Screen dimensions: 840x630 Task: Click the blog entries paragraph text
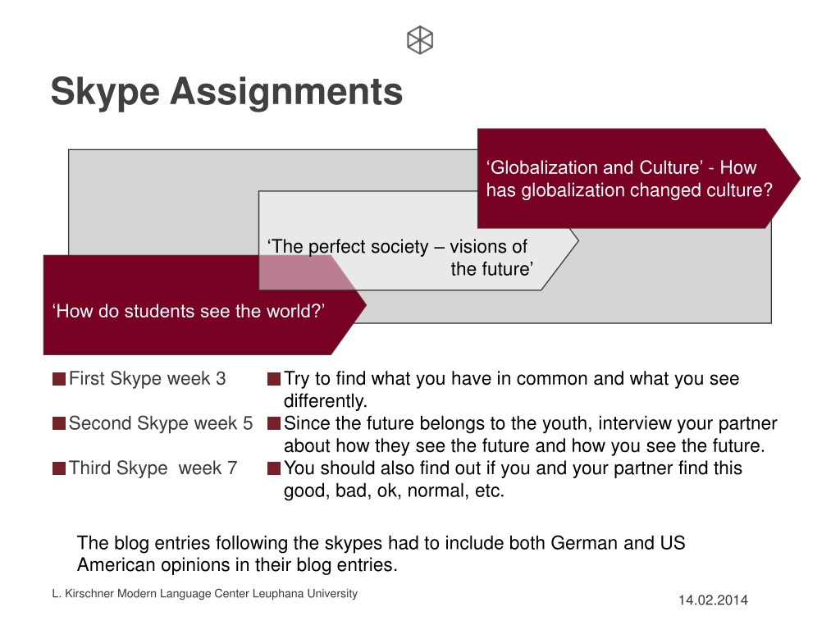[x=381, y=554]
